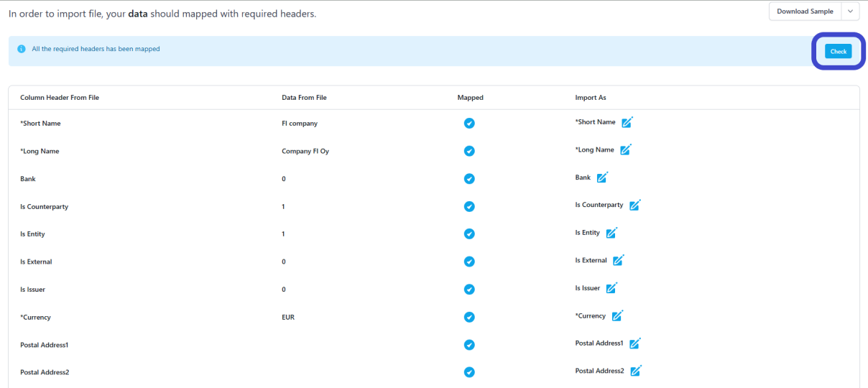The height and width of the screenshot is (388, 868).
Task: Click the mapped checkmark for Postal Address2 row
Action: coord(469,372)
